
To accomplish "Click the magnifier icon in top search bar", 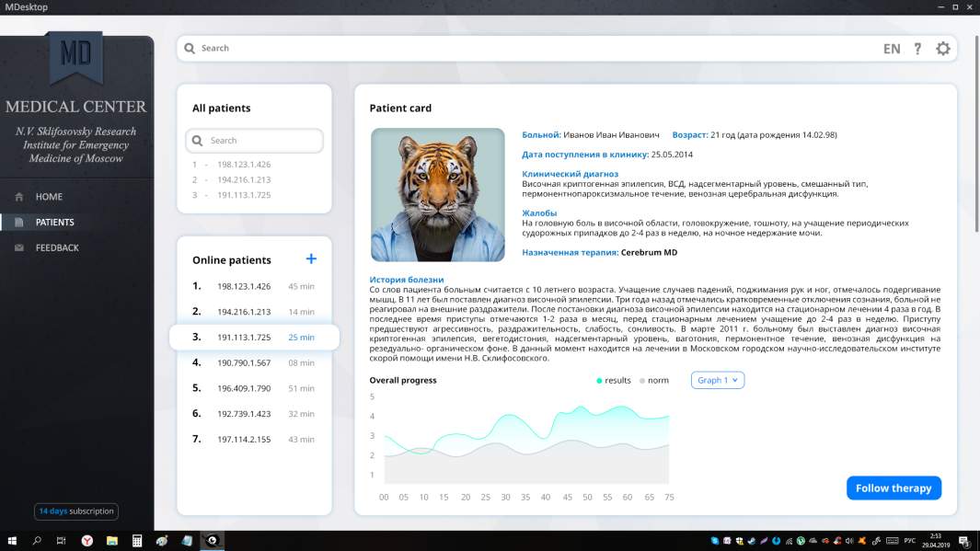I will (190, 49).
